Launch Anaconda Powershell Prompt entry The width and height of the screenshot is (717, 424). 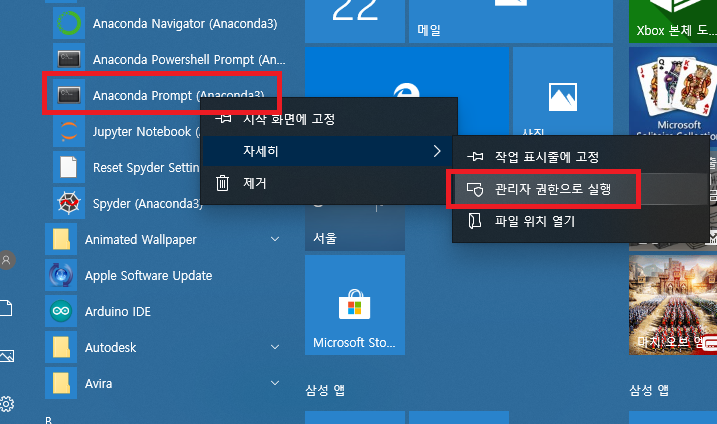(x=171, y=59)
